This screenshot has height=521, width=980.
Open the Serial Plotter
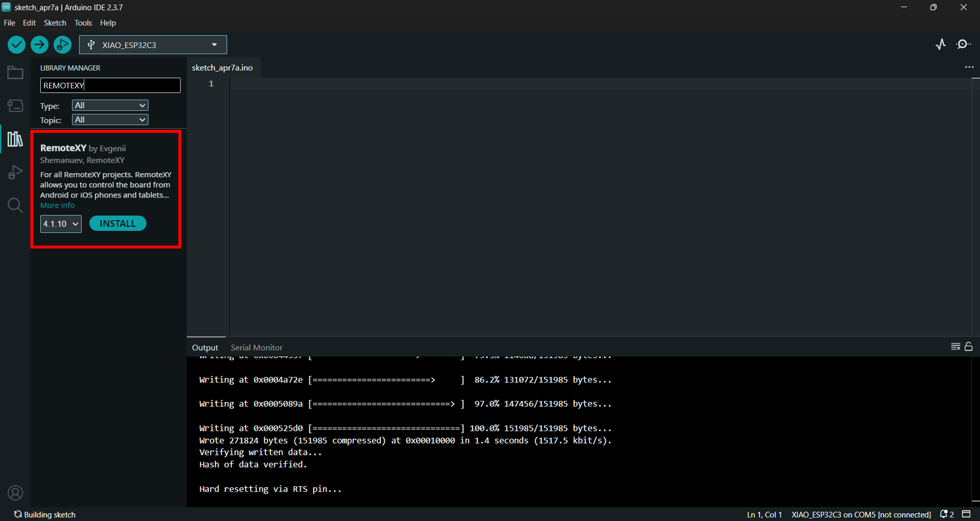coord(940,45)
